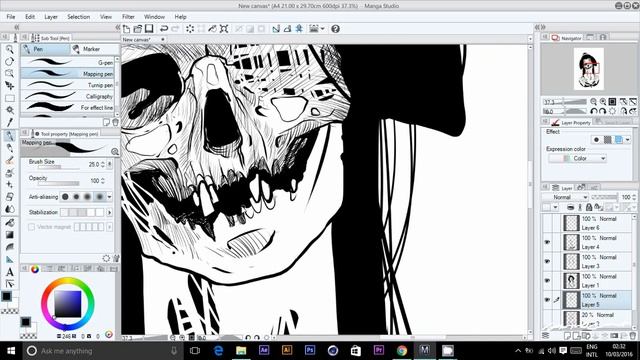
Task: Select the Pen tool in the toolbox
Action: 10,136
